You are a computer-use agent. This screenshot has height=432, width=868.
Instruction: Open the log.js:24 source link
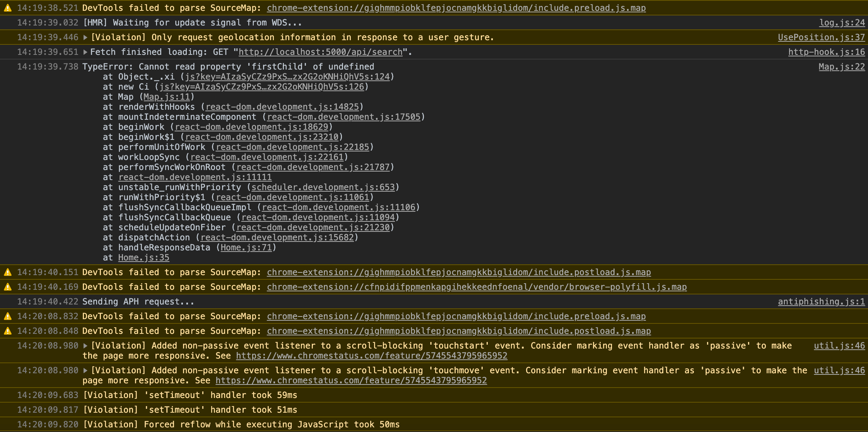842,23
